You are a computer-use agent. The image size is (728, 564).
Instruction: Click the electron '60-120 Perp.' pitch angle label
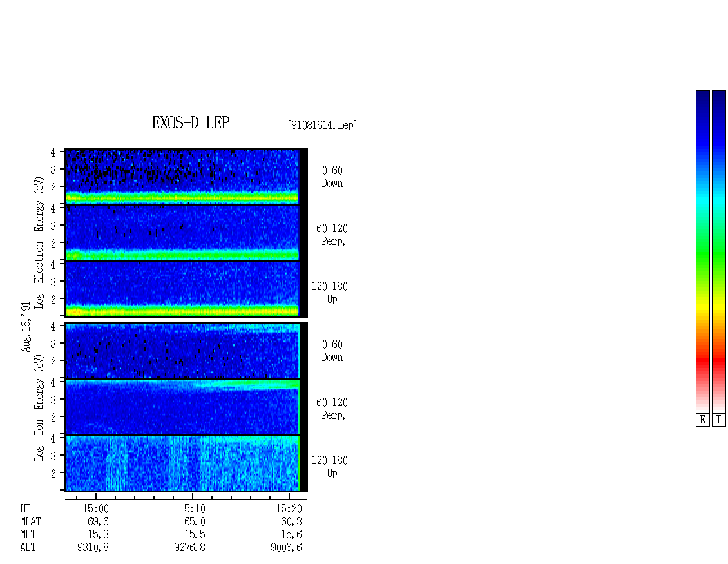[x=332, y=235]
